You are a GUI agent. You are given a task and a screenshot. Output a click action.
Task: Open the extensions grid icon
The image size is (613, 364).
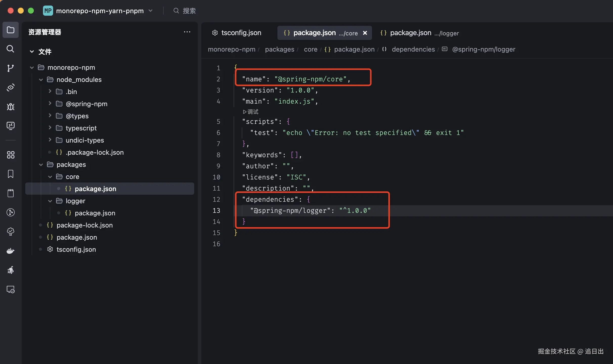[10, 155]
